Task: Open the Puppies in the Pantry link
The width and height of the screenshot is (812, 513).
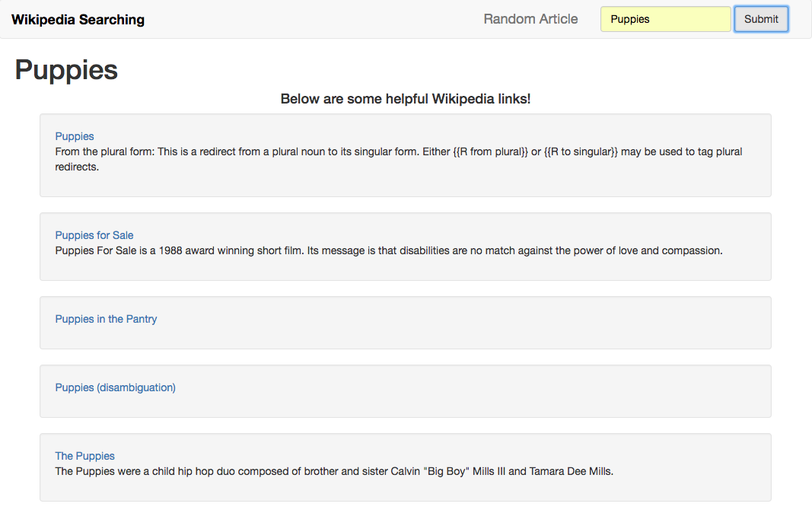Action: pyautogui.click(x=106, y=319)
